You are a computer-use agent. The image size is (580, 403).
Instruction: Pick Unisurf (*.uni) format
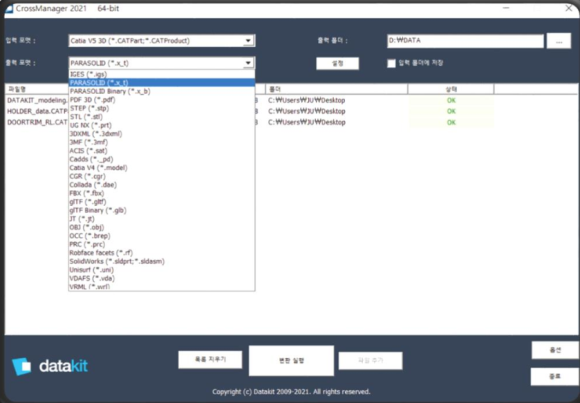tap(162, 270)
